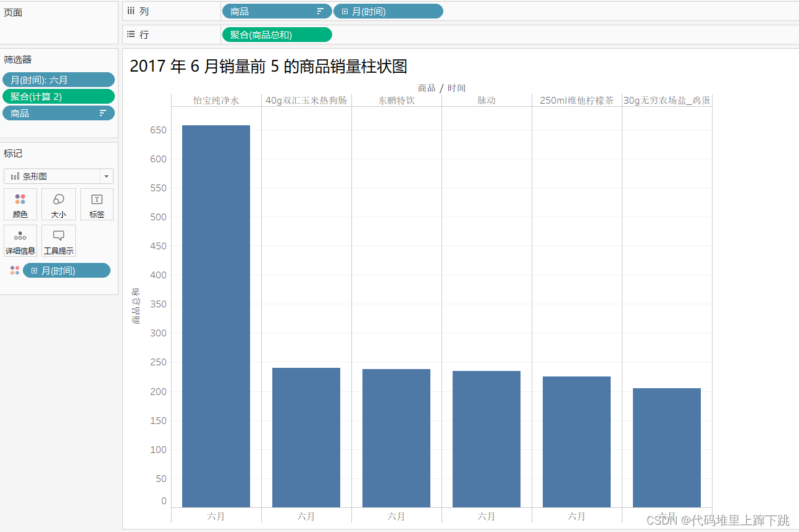Viewport: 799px width, 532px height.
Task: Click the 标记 panel heading
Action: pyautogui.click(x=13, y=154)
